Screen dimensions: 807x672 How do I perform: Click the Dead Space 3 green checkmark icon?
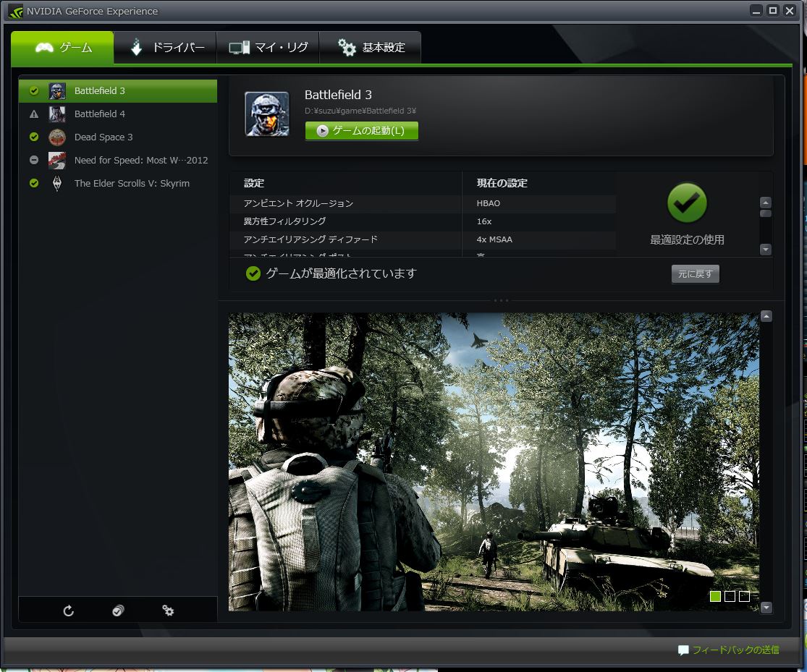(34, 137)
